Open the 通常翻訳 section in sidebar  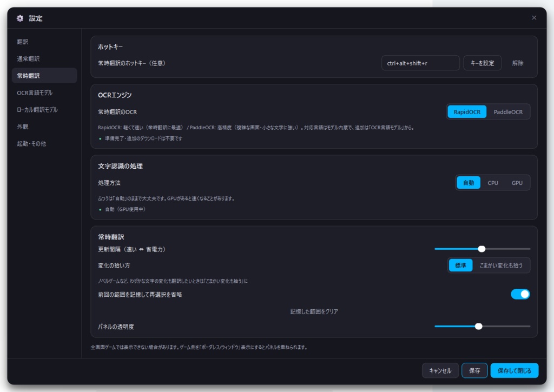tap(28, 58)
